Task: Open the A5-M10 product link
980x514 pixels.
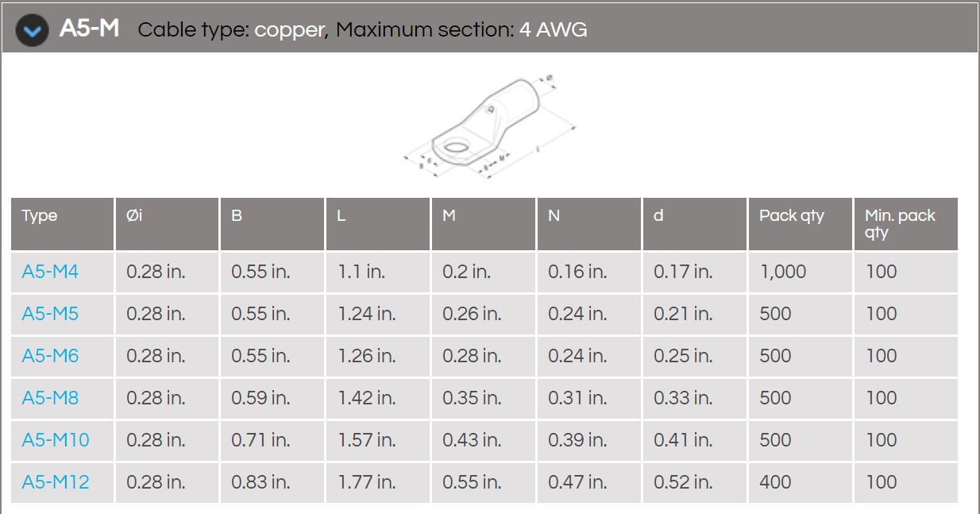Action: click(x=56, y=440)
